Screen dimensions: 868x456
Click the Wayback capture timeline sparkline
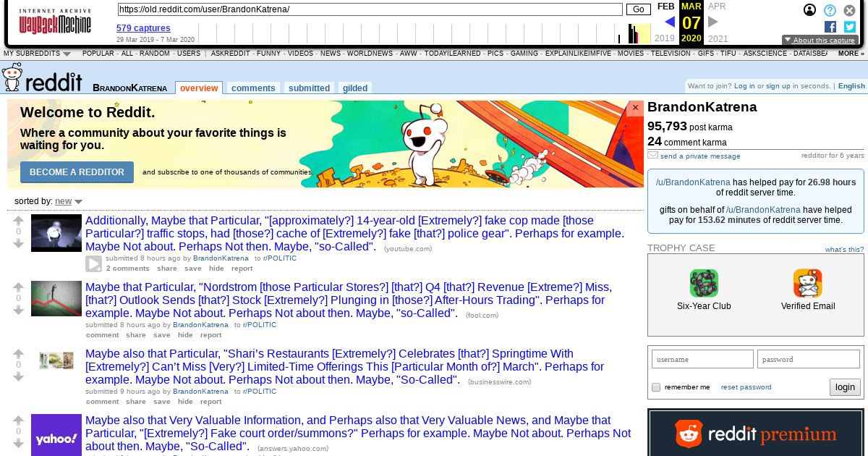pyautogui.click(x=423, y=33)
